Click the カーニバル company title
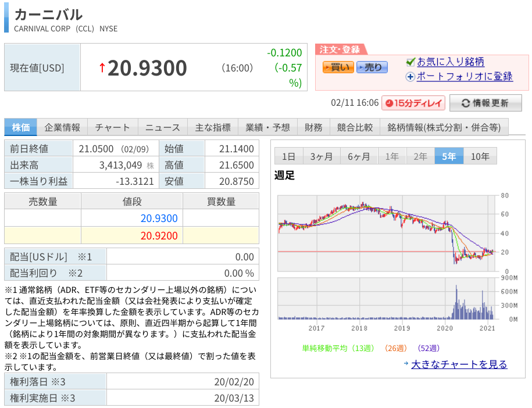This screenshot has height=408, width=532. 48,15
